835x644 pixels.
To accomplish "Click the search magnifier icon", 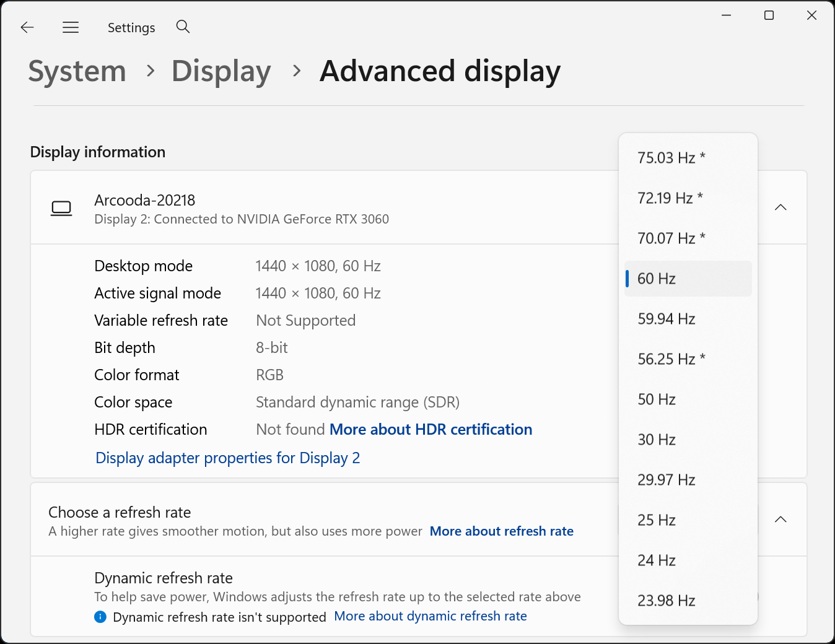I will (x=183, y=27).
